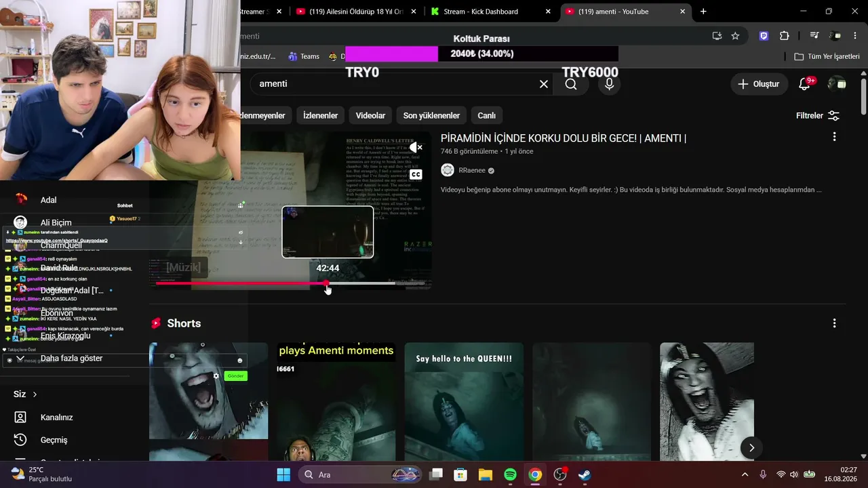Toggle mute on video preview

(416, 147)
